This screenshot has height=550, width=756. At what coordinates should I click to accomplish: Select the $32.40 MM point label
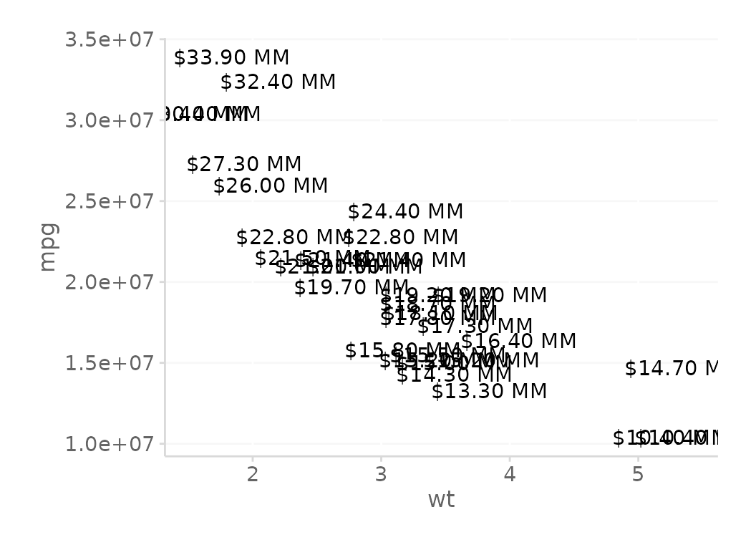click(x=278, y=82)
